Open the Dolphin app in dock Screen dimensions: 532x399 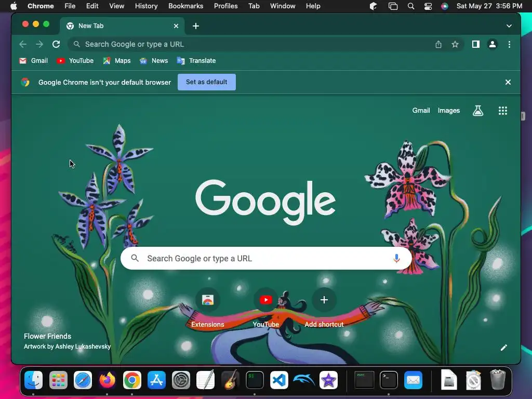point(303,380)
